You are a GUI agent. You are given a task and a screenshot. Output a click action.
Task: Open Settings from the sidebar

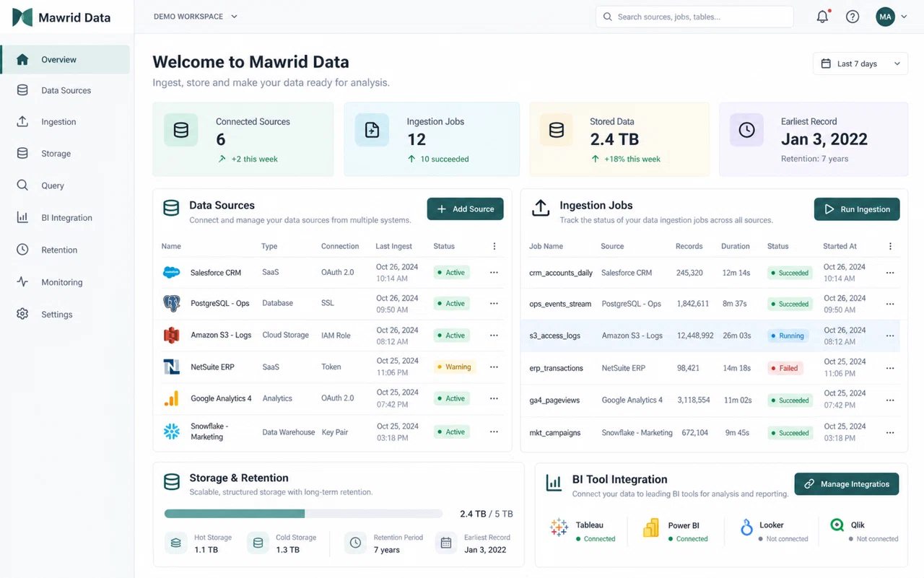coord(66,315)
